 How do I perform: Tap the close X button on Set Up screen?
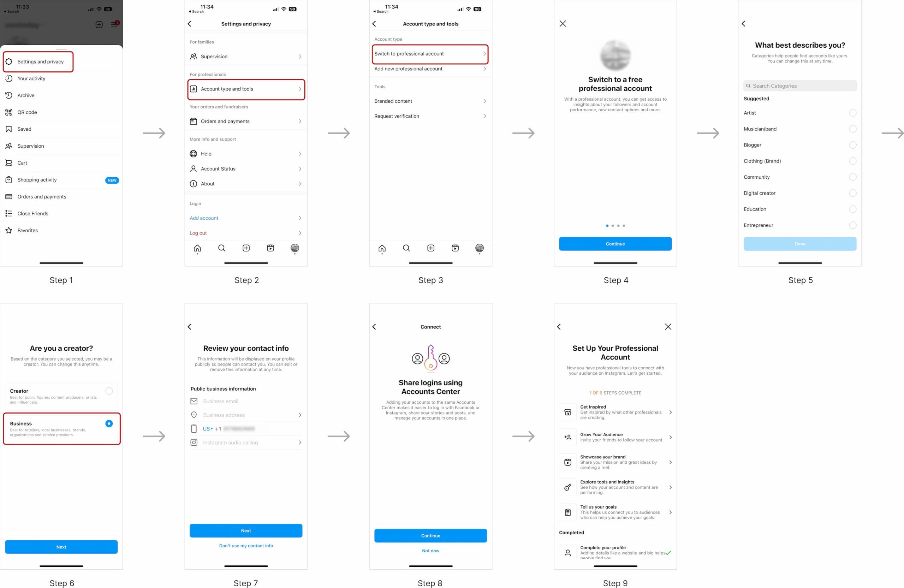click(668, 326)
